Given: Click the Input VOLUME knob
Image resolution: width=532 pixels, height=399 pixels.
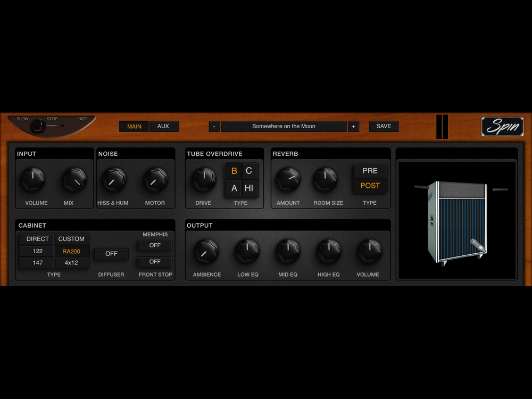Looking at the screenshot, I should 33,179.
